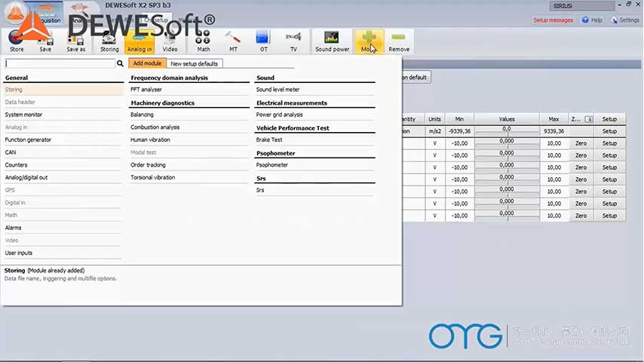The image size is (644, 362).
Task: Add Torsional vibration module
Action: (189, 177)
